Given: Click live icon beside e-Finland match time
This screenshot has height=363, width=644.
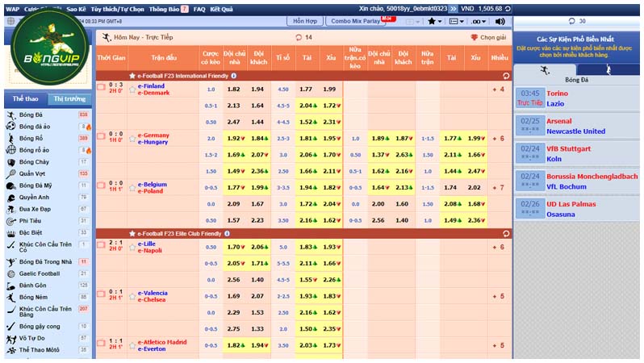Looking at the screenshot, I should point(101,87).
